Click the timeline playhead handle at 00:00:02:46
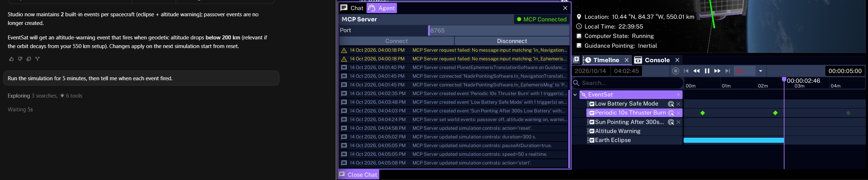Image resolution: width=868 pixels, height=180 pixels. pos(784,79)
